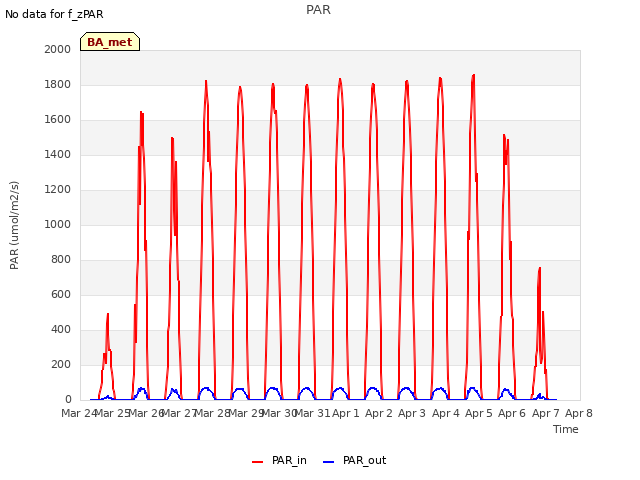The height and width of the screenshot is (480, 640).
Task: Click the y-axis tick 600
Action: pos(61,294)
